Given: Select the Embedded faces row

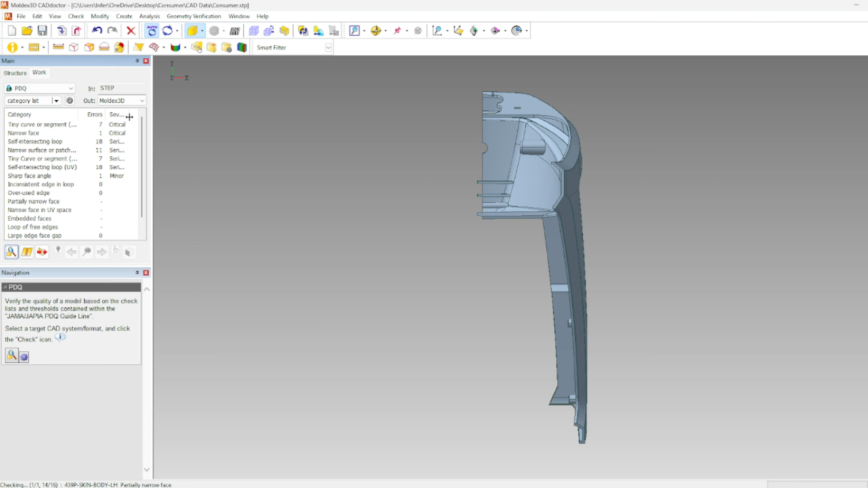Looking at the screenshot, I should click(x=72, y=218).
